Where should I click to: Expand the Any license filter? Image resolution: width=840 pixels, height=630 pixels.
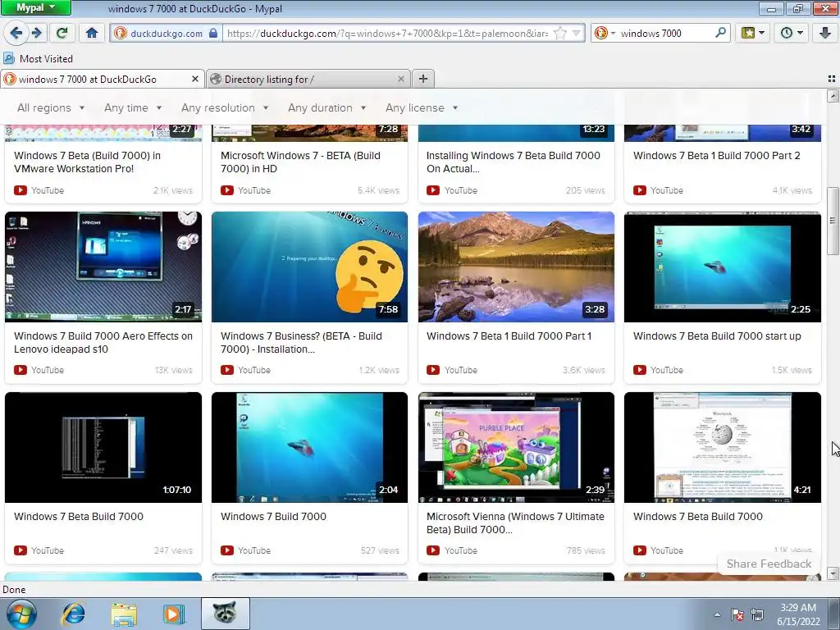422,107
